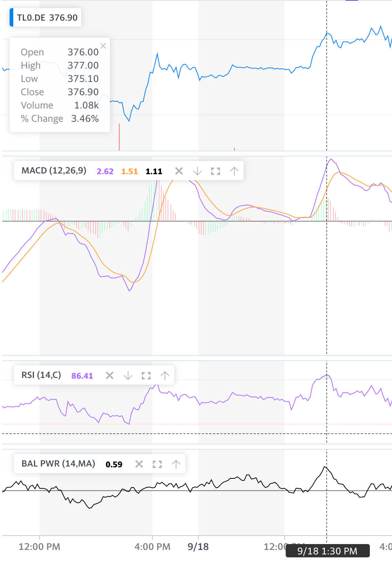Close the OHLC data tooltip box
The width and height of the screenshot is (392, 564).
(x=103, y=46)
